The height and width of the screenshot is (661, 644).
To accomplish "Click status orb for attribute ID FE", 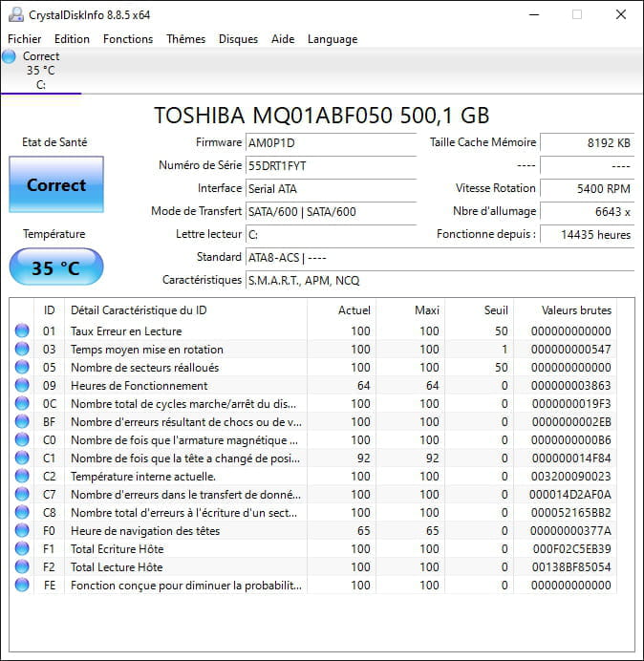I will coord(22,586).
